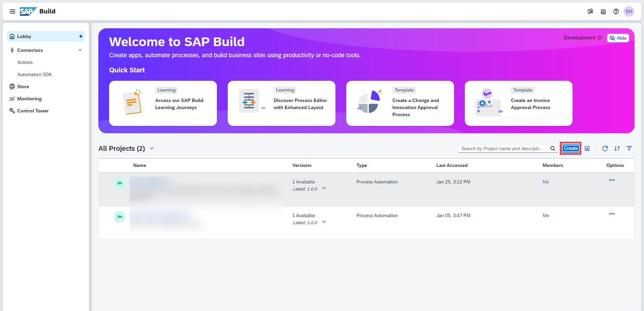Hide the welcome banner
Viewport: 644px width, 311px height.
pos(618,38)
